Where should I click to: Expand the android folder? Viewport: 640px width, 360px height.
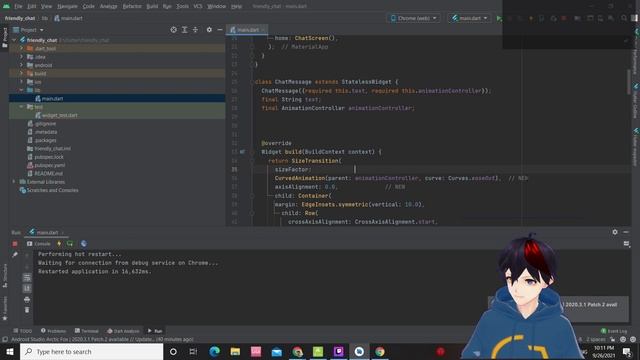click(22, 65)
